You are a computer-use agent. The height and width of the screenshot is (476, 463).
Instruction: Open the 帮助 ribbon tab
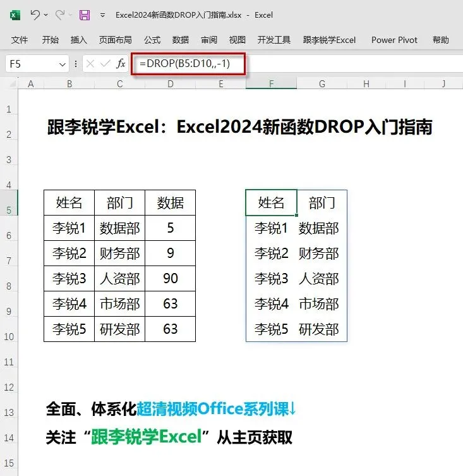pos(440,40)
